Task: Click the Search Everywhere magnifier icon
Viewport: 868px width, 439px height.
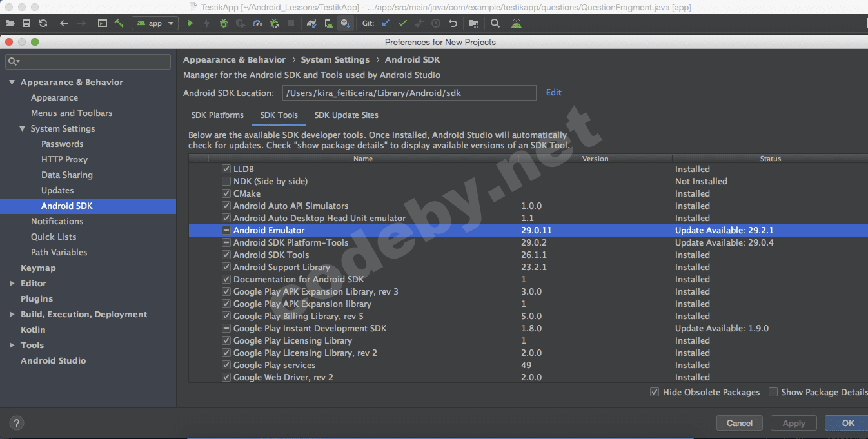Action: (x=495, y=23)
